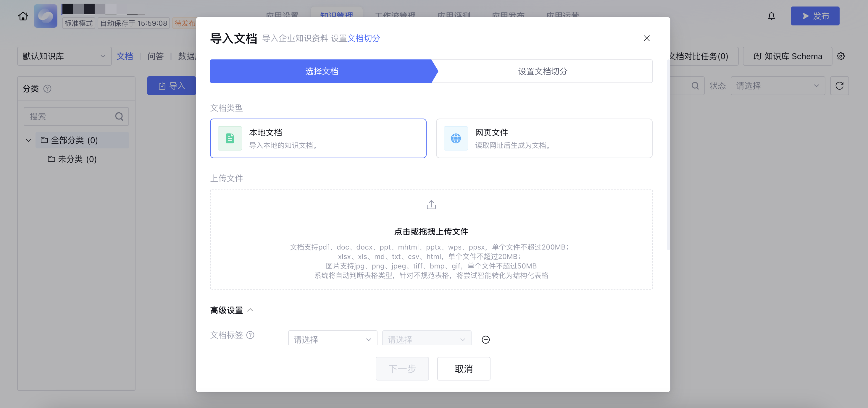This screenshot has height=408, width=868.
Task: Click the knowledge base settings gear icon
Action: pyautogui.click(x=840, y=56)
